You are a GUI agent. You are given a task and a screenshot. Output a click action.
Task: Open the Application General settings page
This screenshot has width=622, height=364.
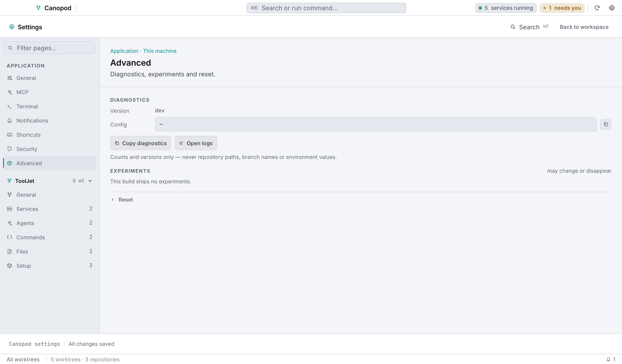click(49, 78)
